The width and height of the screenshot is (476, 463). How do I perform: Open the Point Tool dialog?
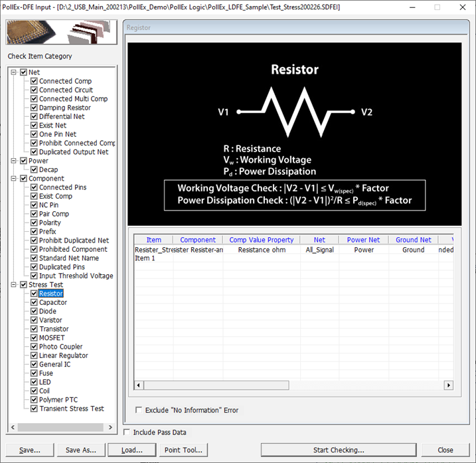(183, 450)
